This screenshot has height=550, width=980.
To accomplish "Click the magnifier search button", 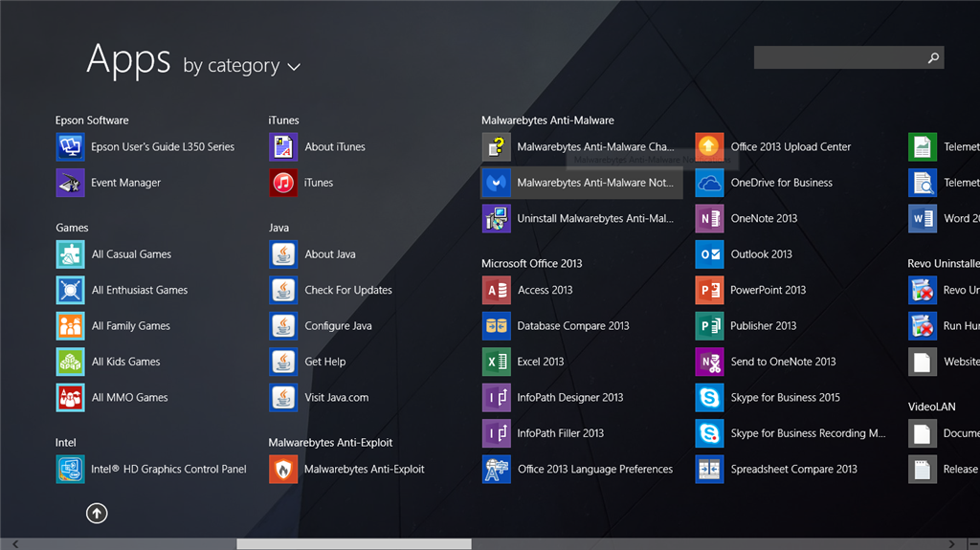I will (933, 57).
